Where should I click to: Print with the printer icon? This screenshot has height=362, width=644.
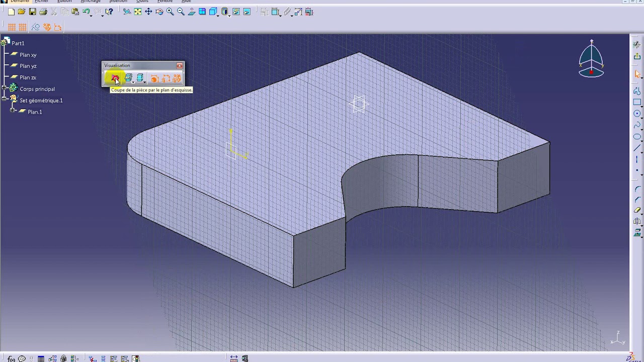[43, 12]
